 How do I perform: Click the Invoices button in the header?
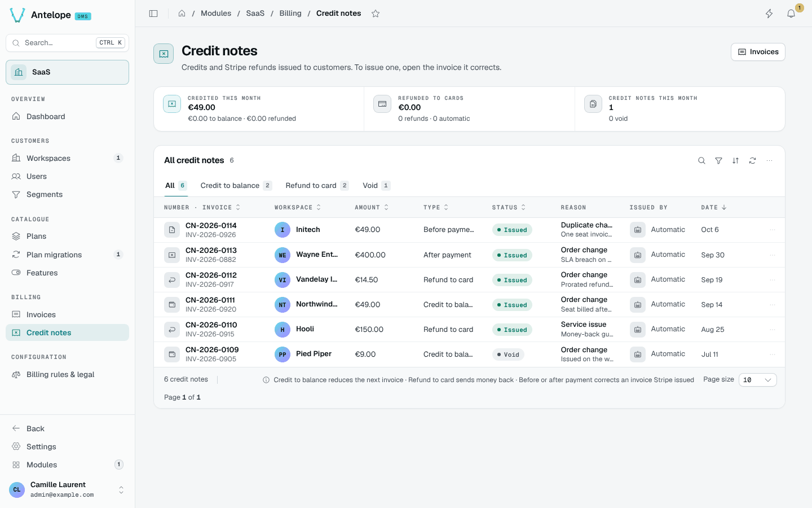(758, 52)
